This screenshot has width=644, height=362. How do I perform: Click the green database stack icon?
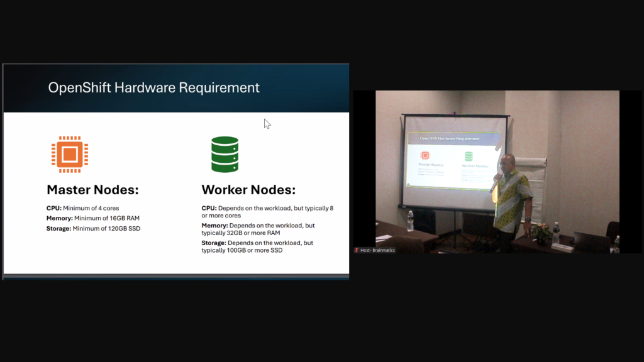click(x=225, y=154)
